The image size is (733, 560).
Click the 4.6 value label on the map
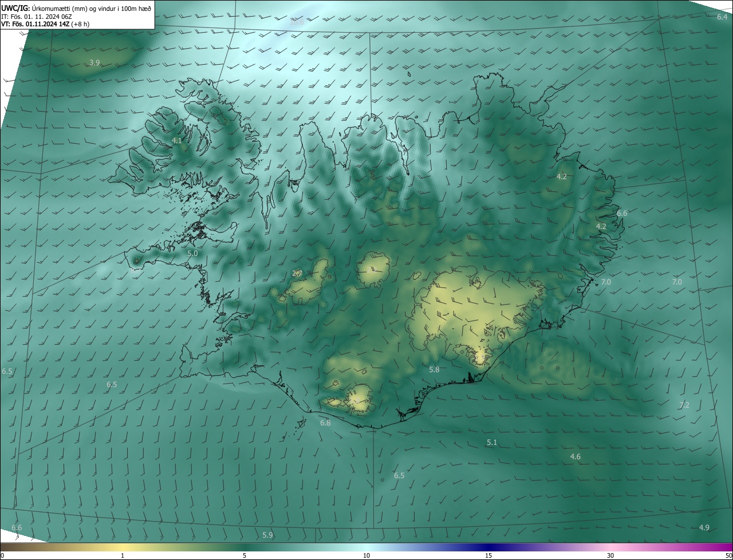coord(576,457)
